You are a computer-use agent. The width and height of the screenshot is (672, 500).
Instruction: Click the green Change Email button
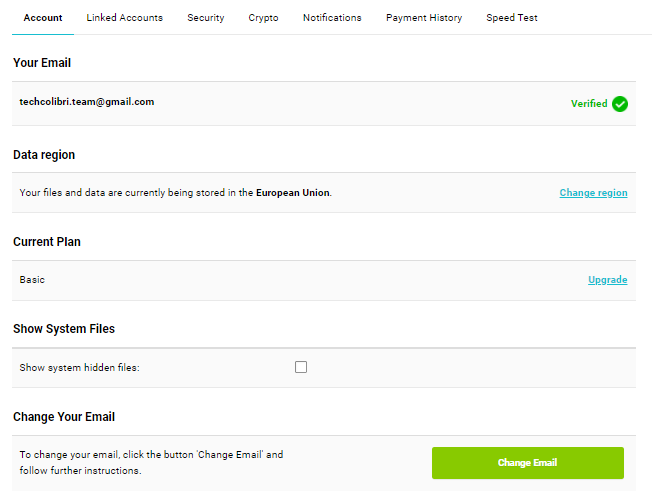click(x=528, y=463)
